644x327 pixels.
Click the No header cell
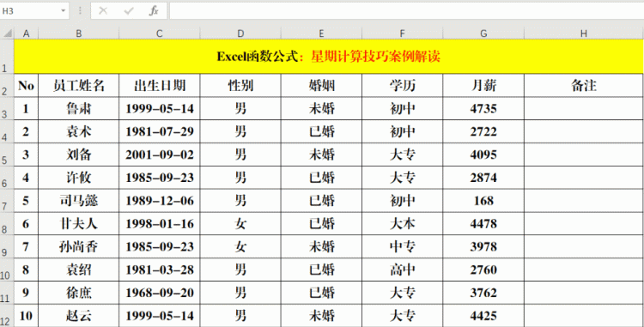click(x=27, y=86)
